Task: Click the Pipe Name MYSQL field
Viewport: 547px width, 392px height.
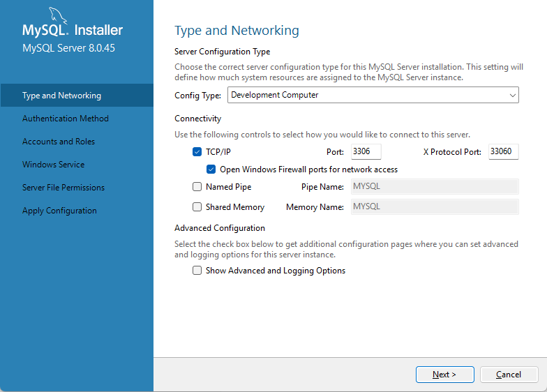Action: coord(435,186)
